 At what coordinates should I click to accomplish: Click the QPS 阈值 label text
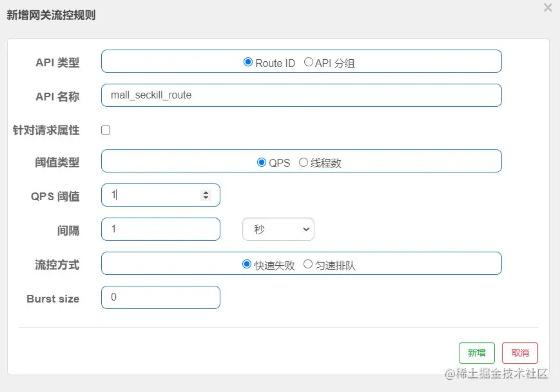[x=55, y=196]
